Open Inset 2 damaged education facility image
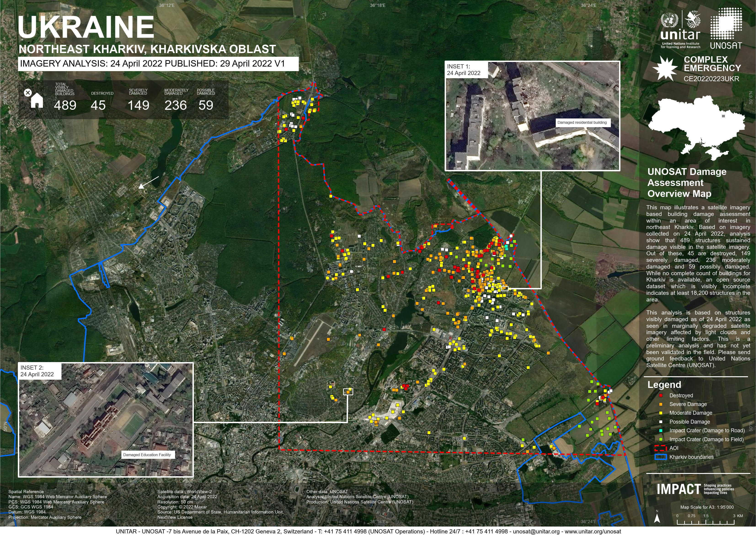 click(106, 420)
